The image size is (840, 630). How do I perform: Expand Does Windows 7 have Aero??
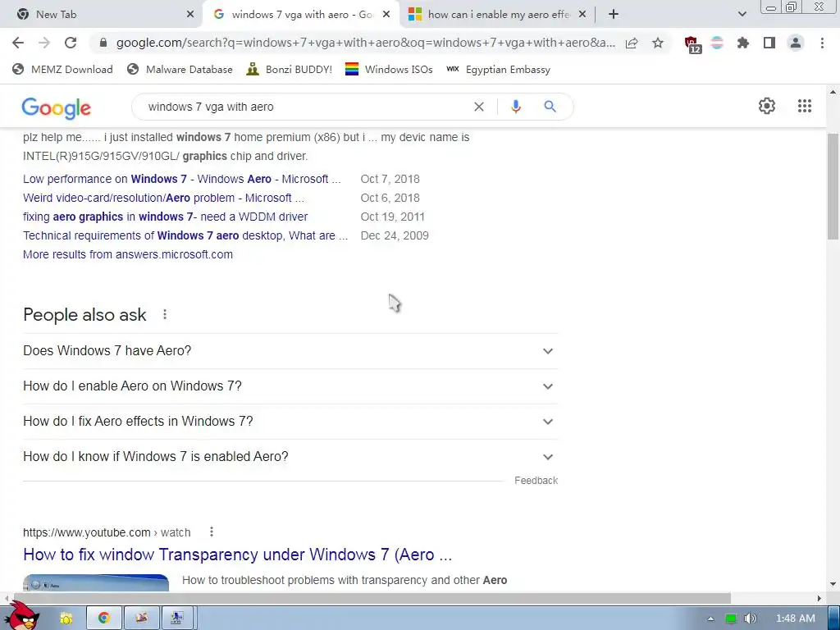click(x=290, y=351)
